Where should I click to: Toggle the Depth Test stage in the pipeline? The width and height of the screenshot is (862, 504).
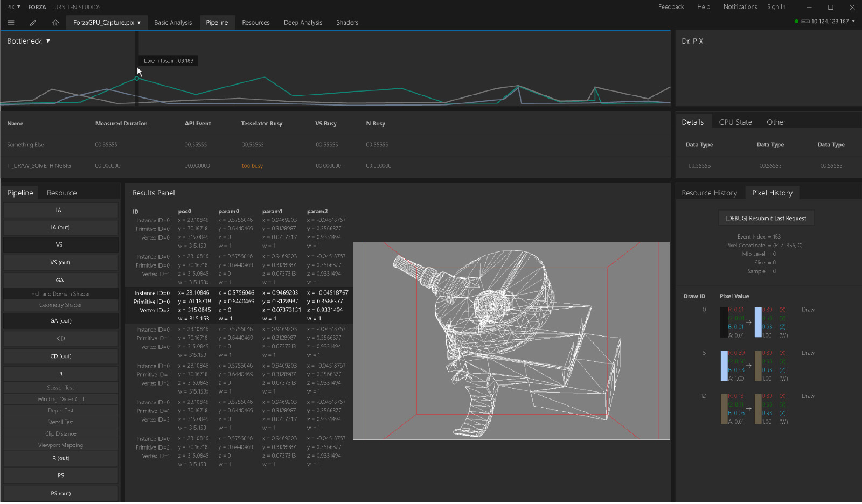coord(60,410)
